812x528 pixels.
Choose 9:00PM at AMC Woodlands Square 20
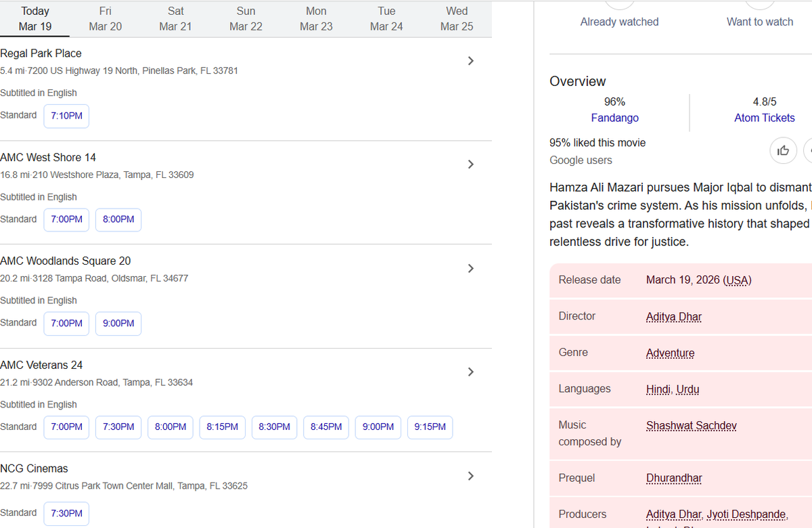118,324
